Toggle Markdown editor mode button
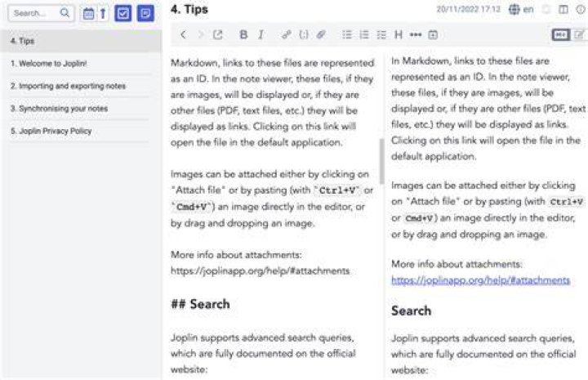This screenshot has width=588, height=380. [x=560, y=35]
